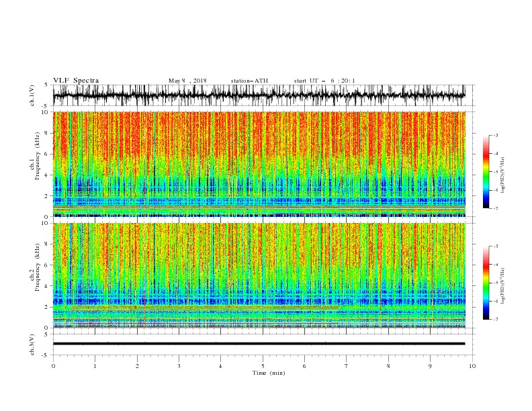This screenshot has height=411, width=532.
Task: Click the ch.2 spectrogram panel
Action: (x=259, y=275)
